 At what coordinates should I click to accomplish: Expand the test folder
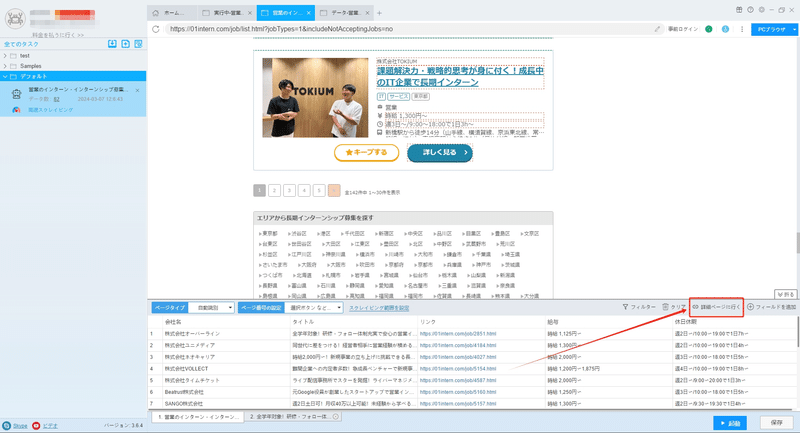coord(5,56)
